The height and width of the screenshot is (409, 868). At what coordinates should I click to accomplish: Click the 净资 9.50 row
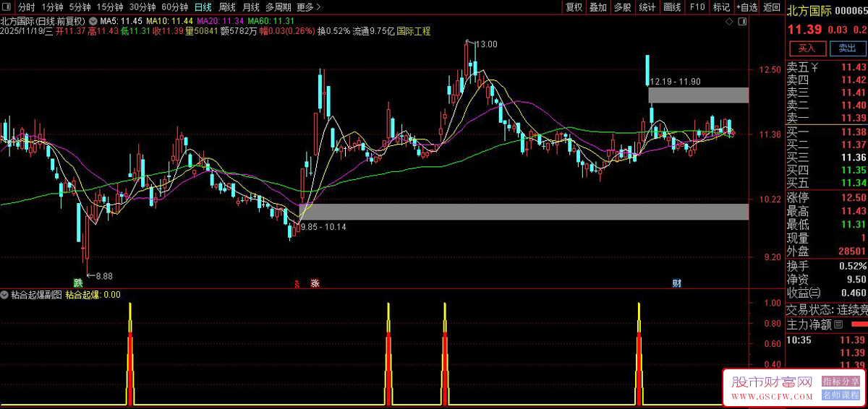827,280
